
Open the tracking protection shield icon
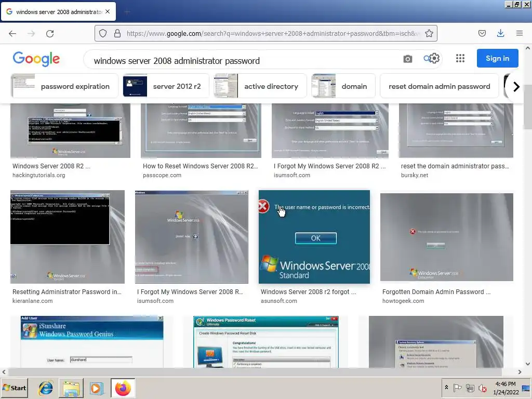[x=103, y=33]
